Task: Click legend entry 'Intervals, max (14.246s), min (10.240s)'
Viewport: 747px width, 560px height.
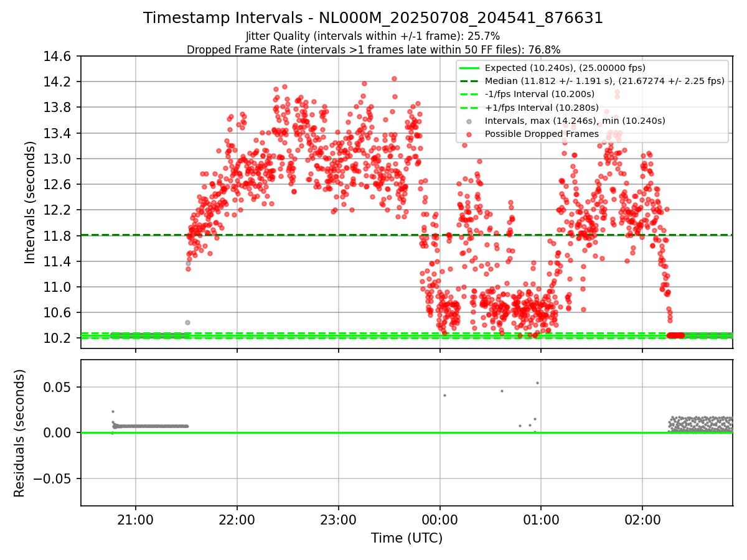Action: pyautogui.click(x=575, y=121)
